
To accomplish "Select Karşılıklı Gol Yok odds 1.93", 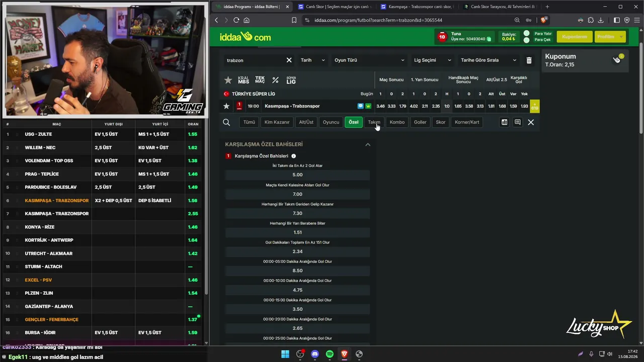I will point(524,106).
